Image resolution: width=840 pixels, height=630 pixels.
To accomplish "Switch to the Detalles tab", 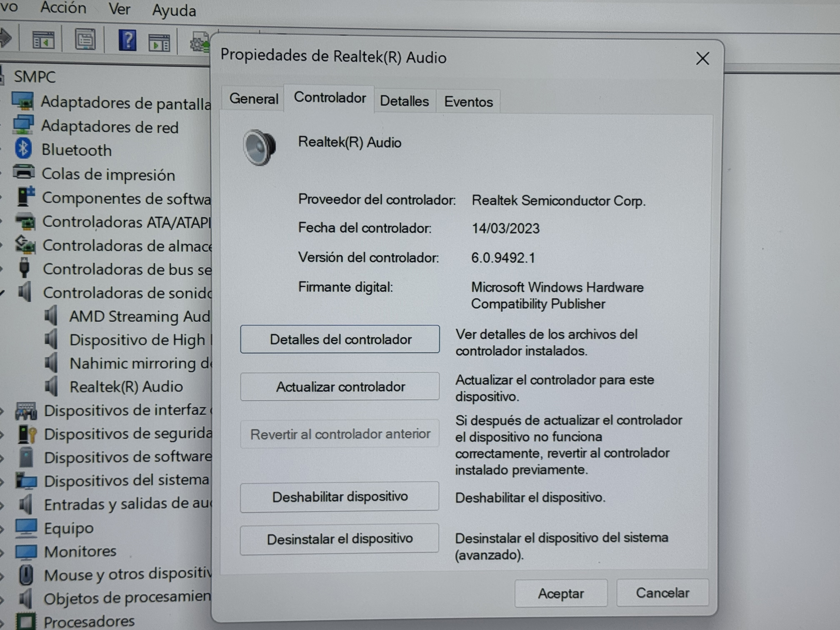I will 404,101.
